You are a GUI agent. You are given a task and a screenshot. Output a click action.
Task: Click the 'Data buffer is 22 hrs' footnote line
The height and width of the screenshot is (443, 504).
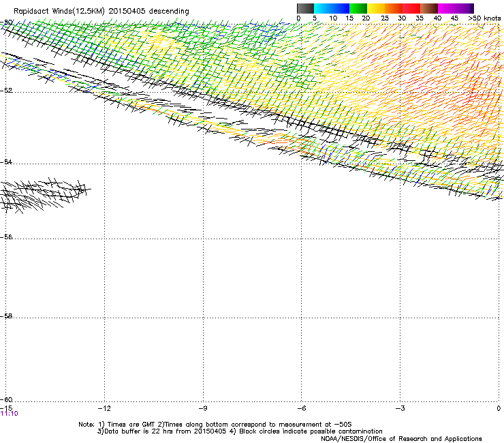240,431
